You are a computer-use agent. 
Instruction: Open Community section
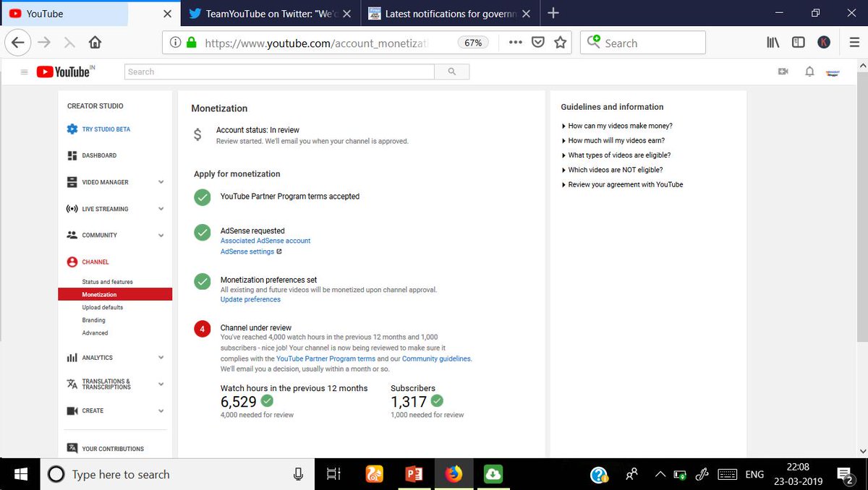click(99, 235)
